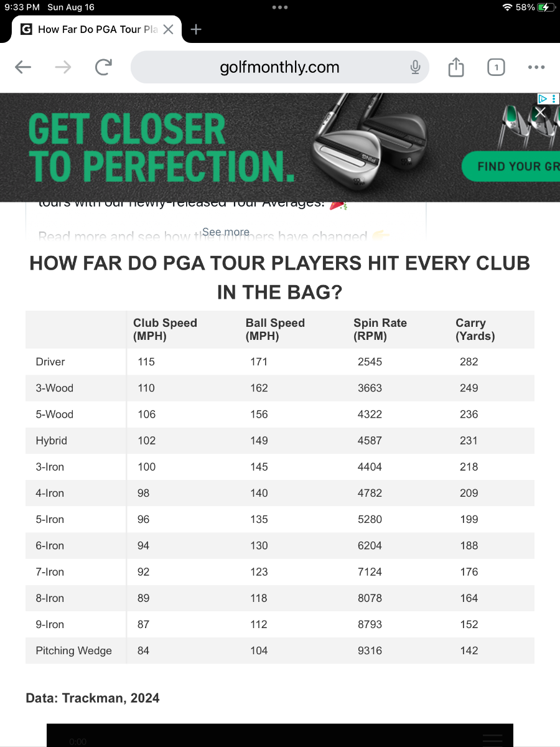Go back to the previous page
Viewport: 560px width, 747px height.
[23, 67]
